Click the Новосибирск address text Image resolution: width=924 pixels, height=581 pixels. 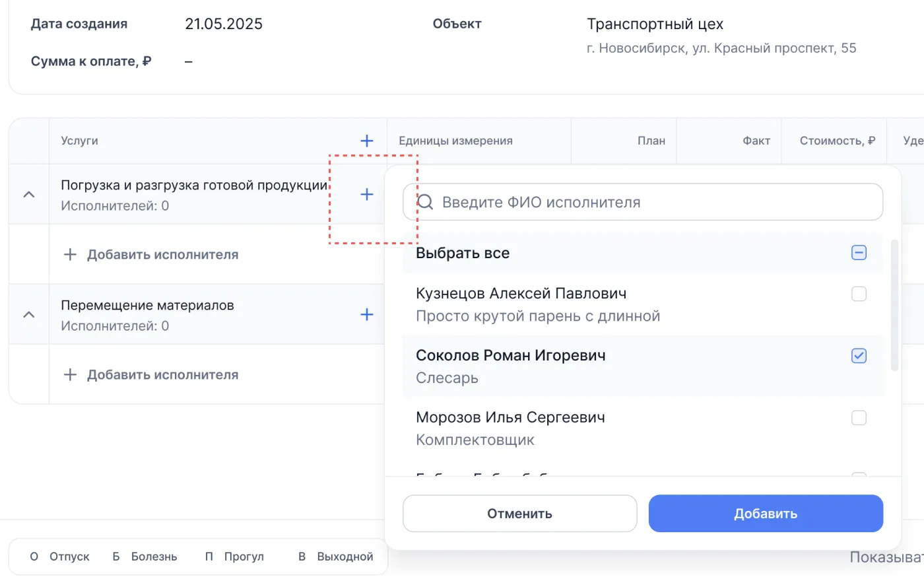[x=721, y=48]
